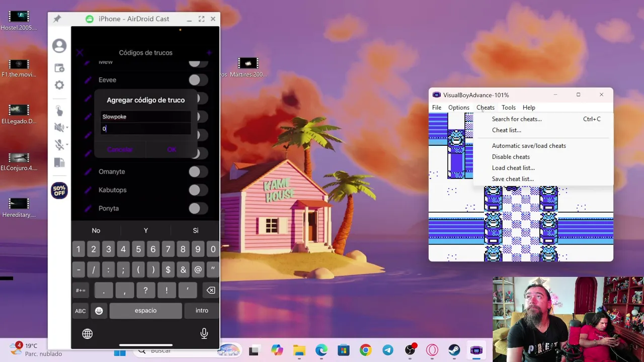Select Cheat list... menu entry

click(543, 130)
